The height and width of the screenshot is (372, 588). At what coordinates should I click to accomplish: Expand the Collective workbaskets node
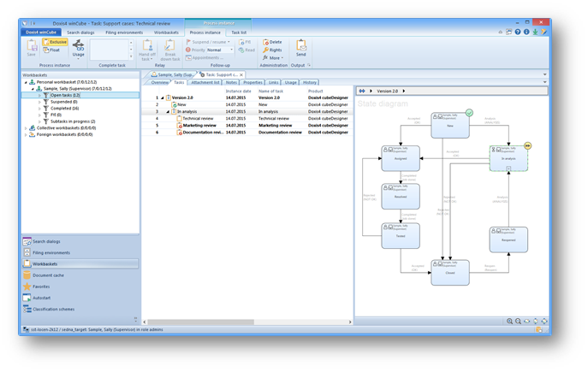tap(25, 127)
